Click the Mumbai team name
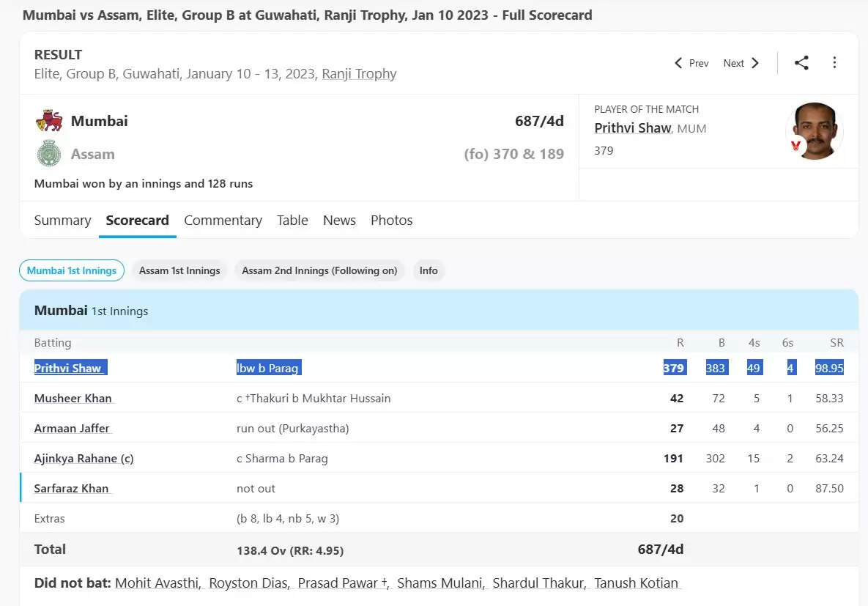This screenshot has height=606, width=868. (x=99, y=121)
